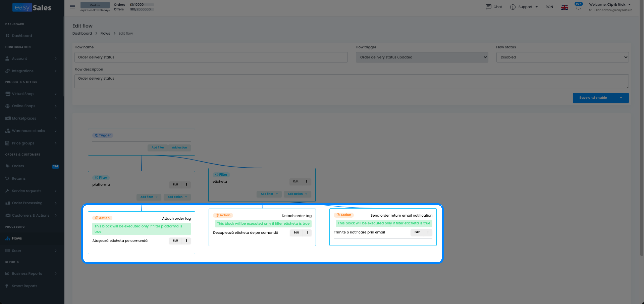Viewport: 644px width, 304px height.
Task: Go to Dashboard breadcrumb link
Action: coord(82,33)
